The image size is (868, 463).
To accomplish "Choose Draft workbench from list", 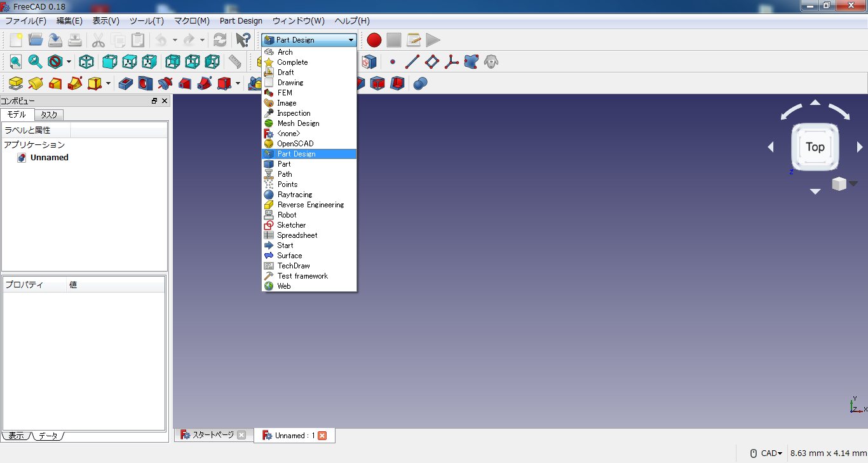I will click(x=309, y=73).
